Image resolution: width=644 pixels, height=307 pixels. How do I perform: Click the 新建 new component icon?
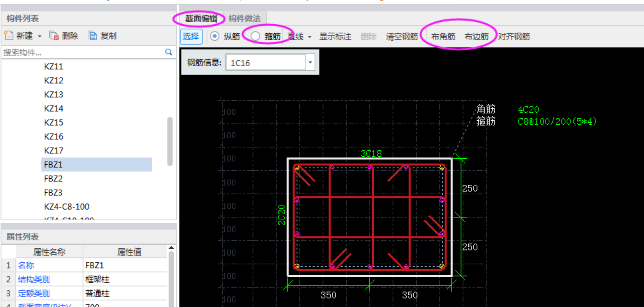pos(9,36)
